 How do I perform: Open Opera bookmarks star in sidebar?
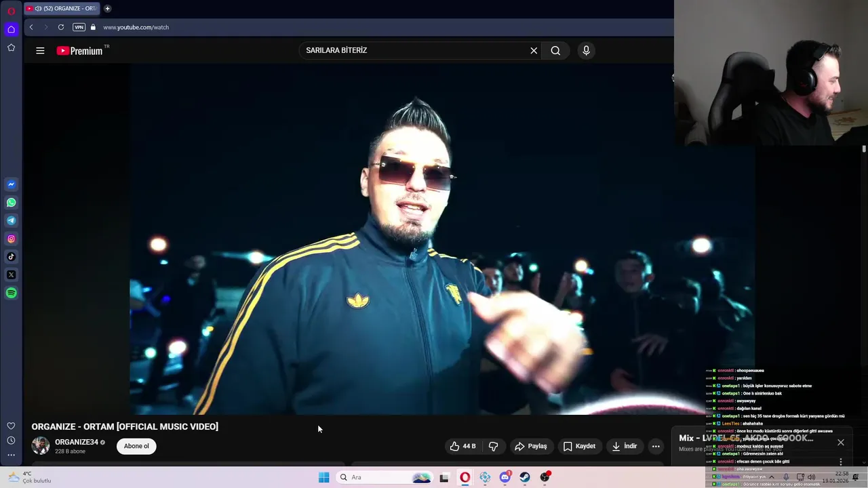point(11,47)
